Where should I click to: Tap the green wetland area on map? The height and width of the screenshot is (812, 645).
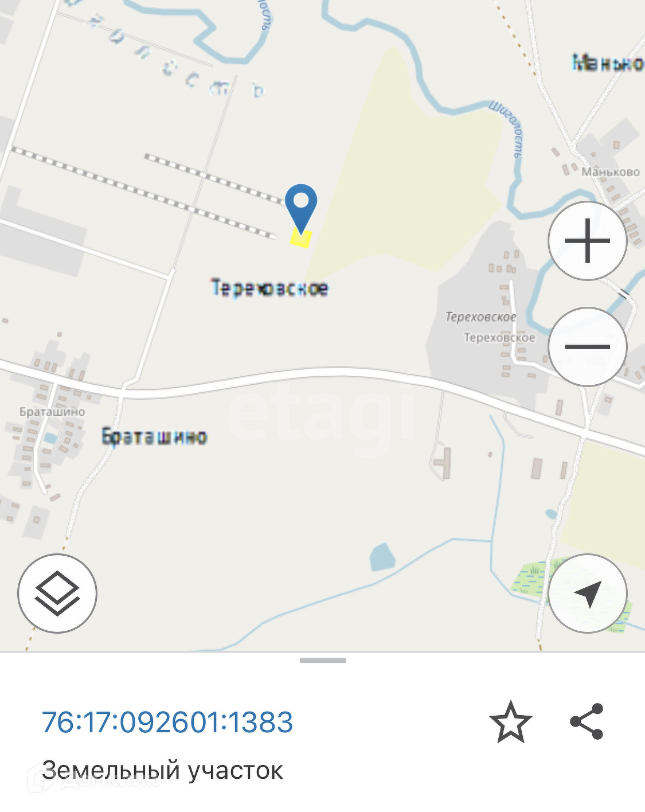(x=530, y=579)
